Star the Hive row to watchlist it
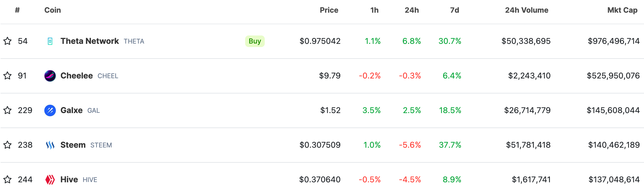The height and width of the screenshot is (195, 644). [8, 179]
